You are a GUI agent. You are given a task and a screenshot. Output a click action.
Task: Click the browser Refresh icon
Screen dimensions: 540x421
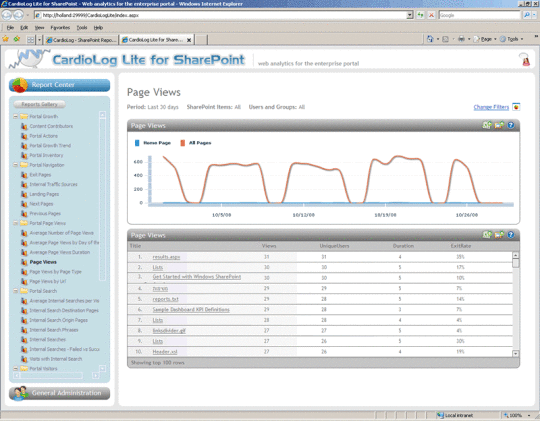(420, 15)
